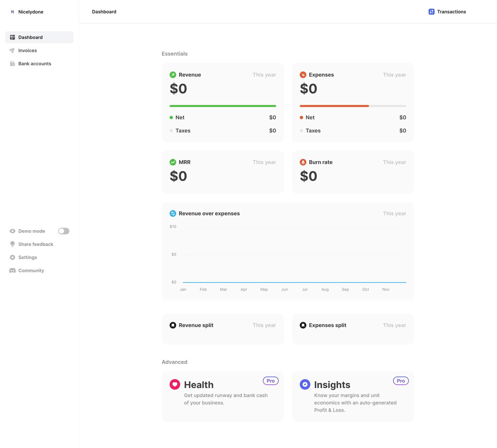Enable Demo mode
This screenshot has height=448, width=497.
[x=63, y=231]
